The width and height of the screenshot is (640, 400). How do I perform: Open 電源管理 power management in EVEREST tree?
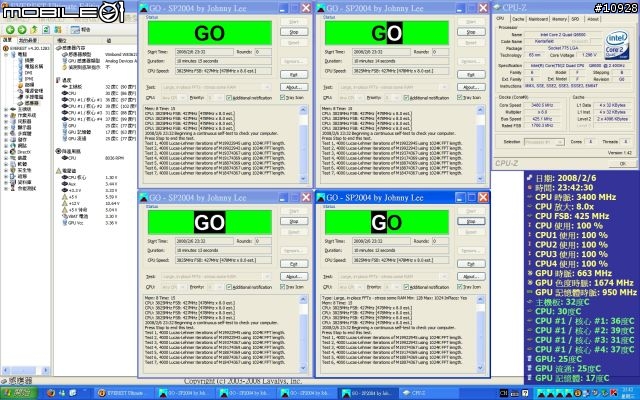31,91
